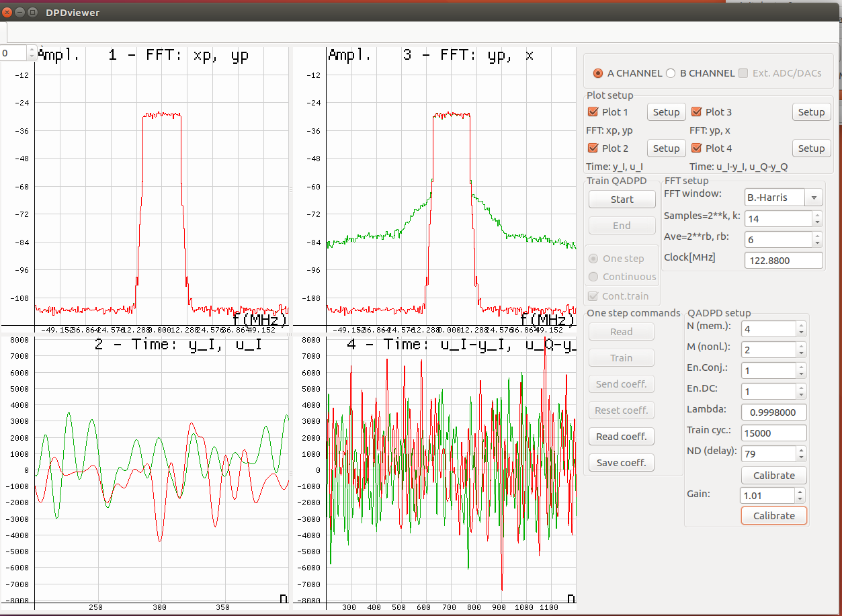Screen dimensions: 842x616
Task: Open Setup for Plot 2
Action: click(666, 148)
